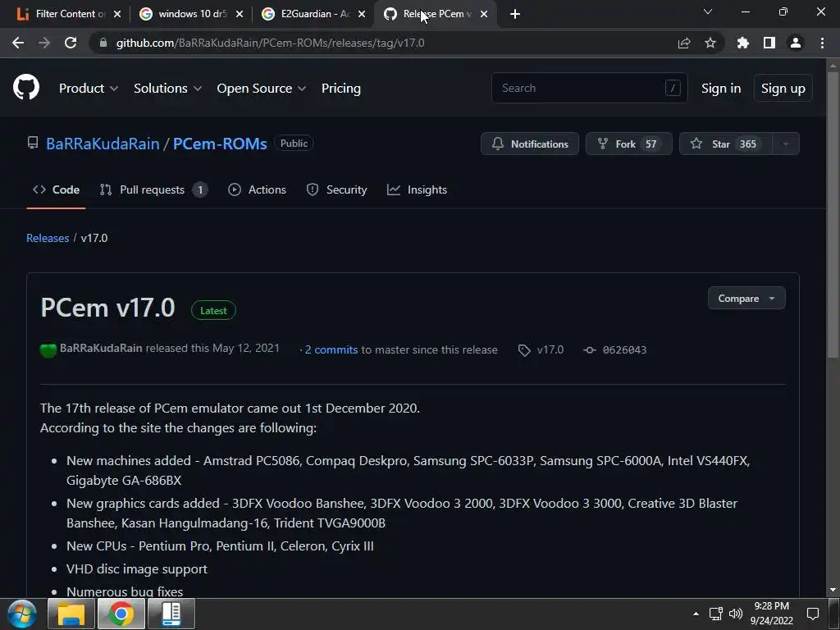Viewport: 840px width, 630px height.
Task: Expand the Open Source menu
Action: (x=262, y=89)
